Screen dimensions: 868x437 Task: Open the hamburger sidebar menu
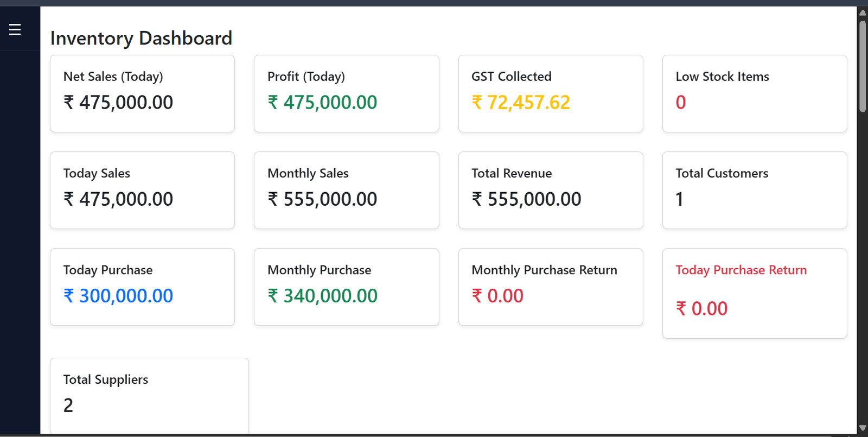pyautogui.click(x=15, y=29)
